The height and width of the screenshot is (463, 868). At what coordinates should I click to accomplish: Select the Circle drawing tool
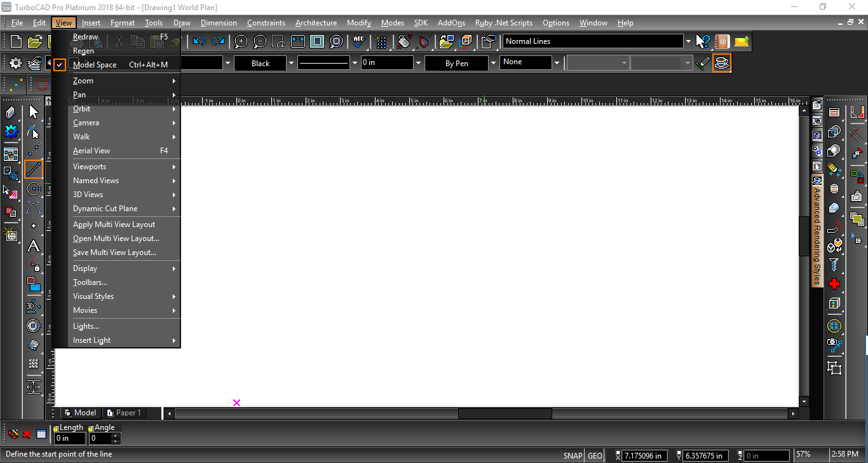(34, 188)
